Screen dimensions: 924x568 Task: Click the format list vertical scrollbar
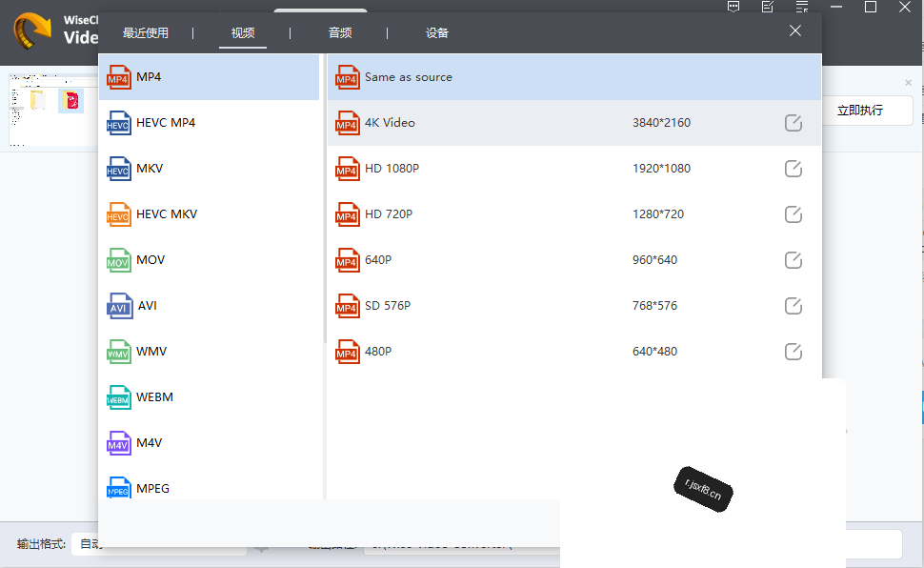pyautogui.click(x=324, y=200)
